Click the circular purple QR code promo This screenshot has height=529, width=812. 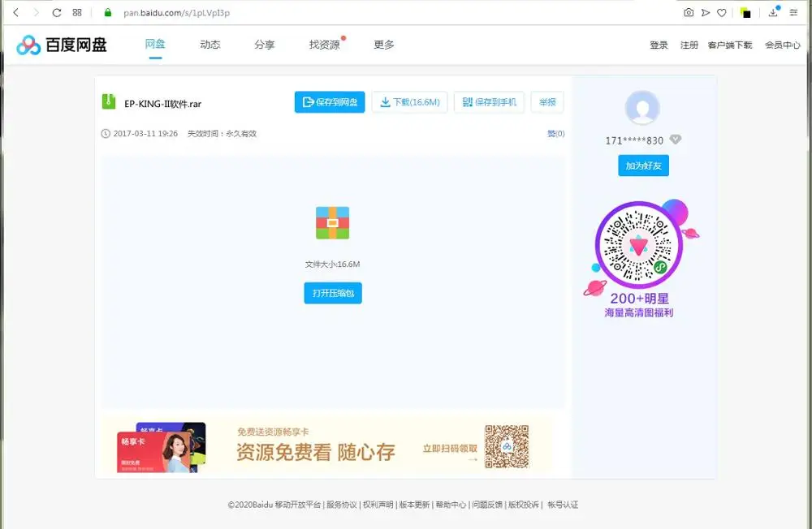click(638, 245)
